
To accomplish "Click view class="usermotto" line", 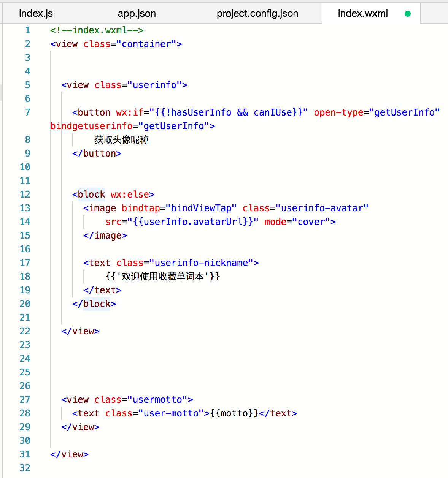I will [127, 400].
